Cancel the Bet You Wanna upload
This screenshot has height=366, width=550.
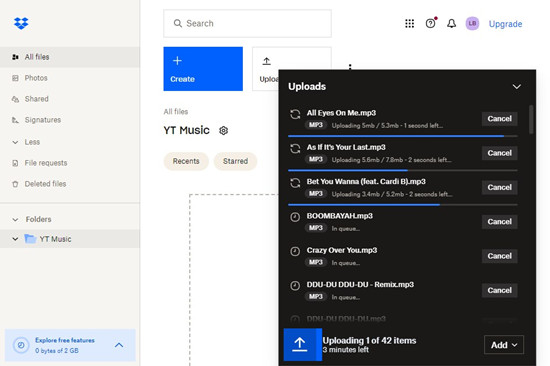pos(499,187)
